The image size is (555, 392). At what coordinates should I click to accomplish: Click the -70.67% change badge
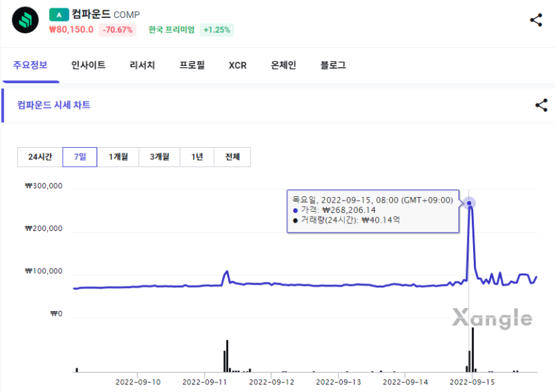pos(117,30)
